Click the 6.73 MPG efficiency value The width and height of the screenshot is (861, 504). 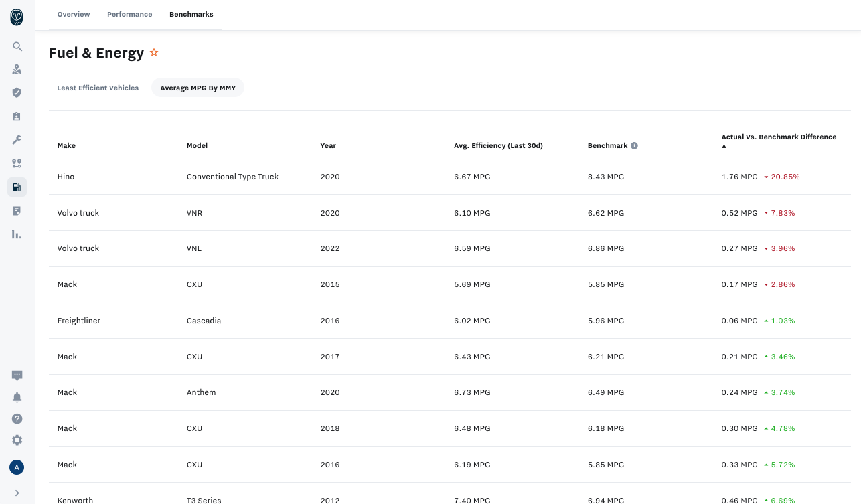(x=472, y=392)
